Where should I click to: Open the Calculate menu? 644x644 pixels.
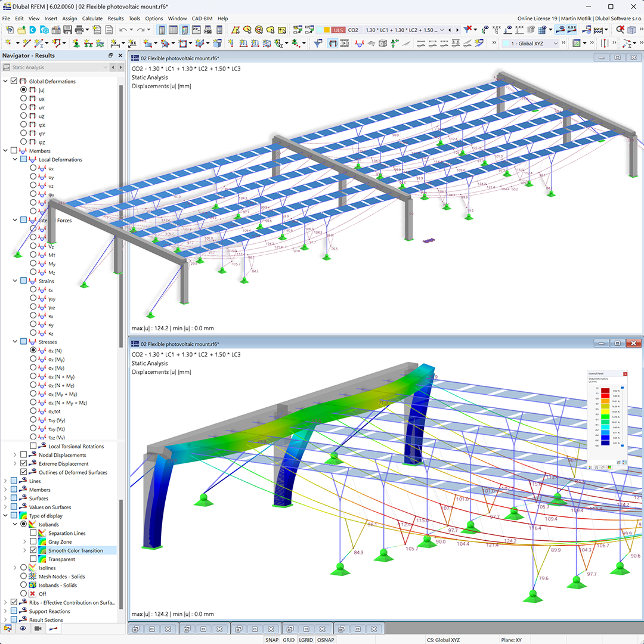point(92,18)
